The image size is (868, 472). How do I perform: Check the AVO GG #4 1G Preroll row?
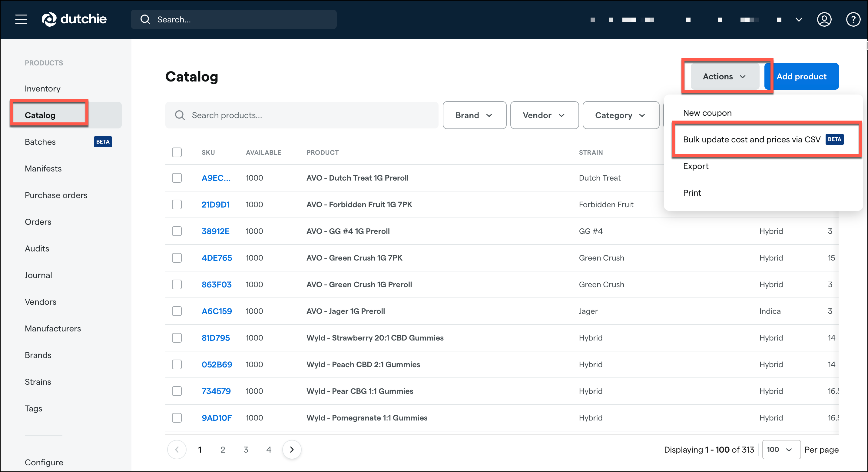[x=177, y=231]
